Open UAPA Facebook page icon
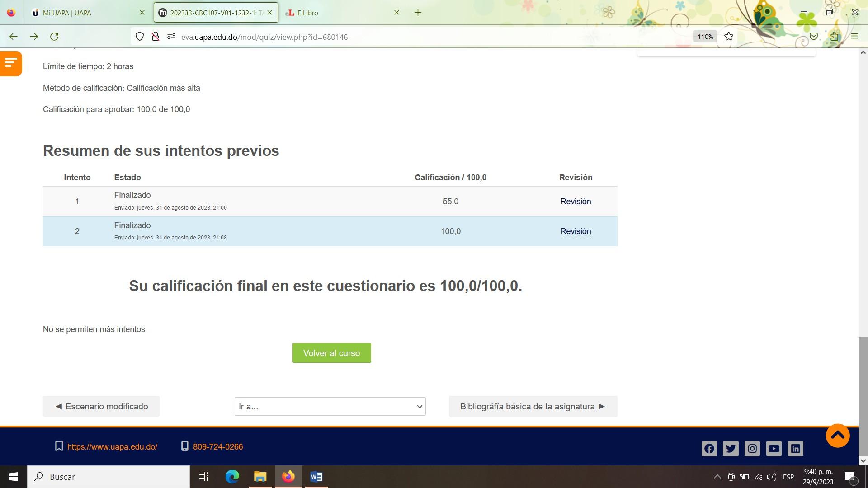The width and height of the screenshot is (868, 488). tap(709, 449)
